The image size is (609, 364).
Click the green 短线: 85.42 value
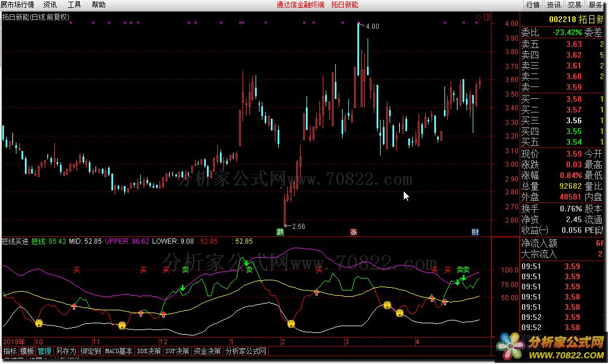click(x=49, y=241)
